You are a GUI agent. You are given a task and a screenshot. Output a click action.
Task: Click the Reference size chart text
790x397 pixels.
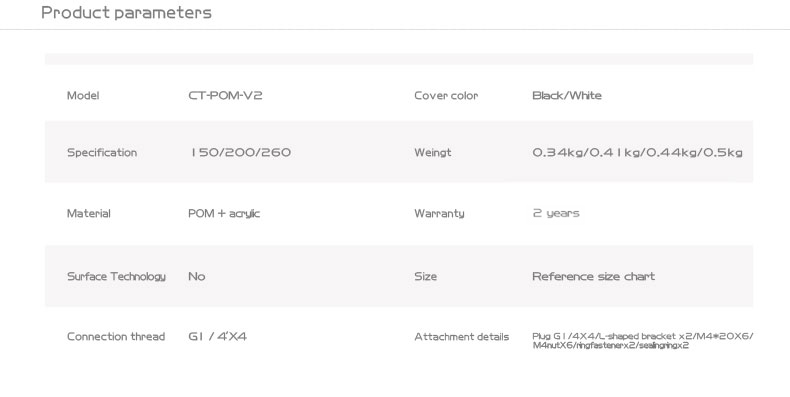coord(594,277)
